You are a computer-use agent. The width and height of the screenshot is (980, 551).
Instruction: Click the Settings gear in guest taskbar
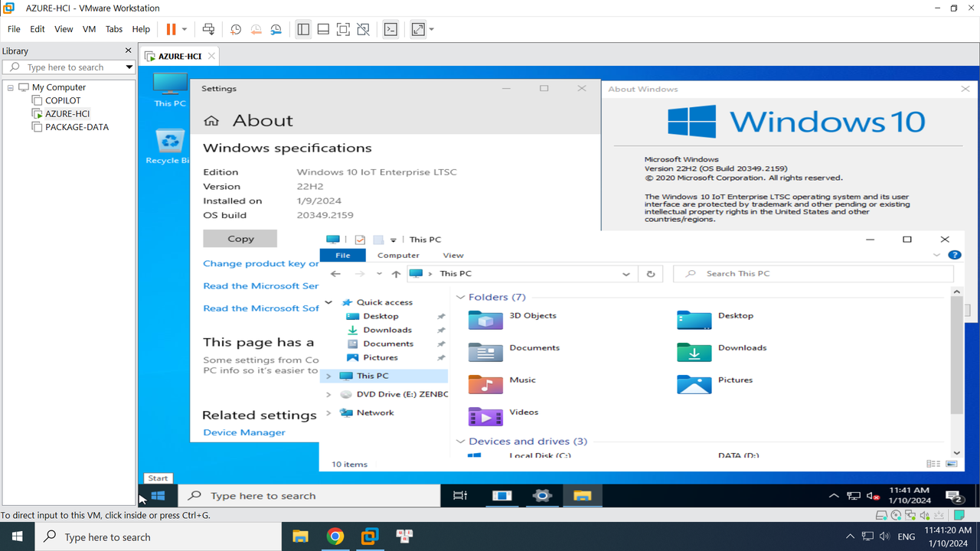click(x=542, y=496)
